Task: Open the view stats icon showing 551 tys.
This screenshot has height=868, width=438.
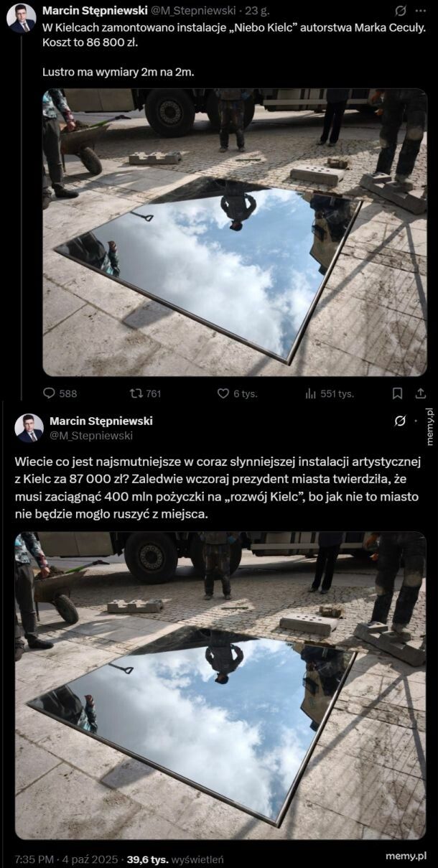Action: tap(311, 393)
